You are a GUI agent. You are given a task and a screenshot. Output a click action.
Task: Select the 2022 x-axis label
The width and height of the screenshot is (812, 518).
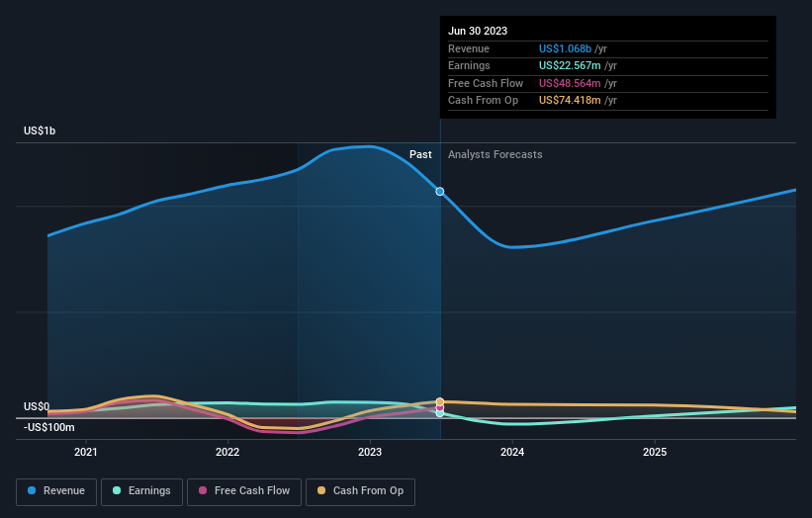(227, 452)
